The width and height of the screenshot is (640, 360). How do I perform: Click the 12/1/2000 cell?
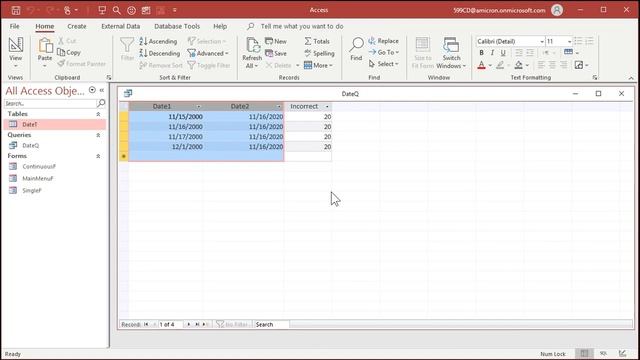[167, 147]
